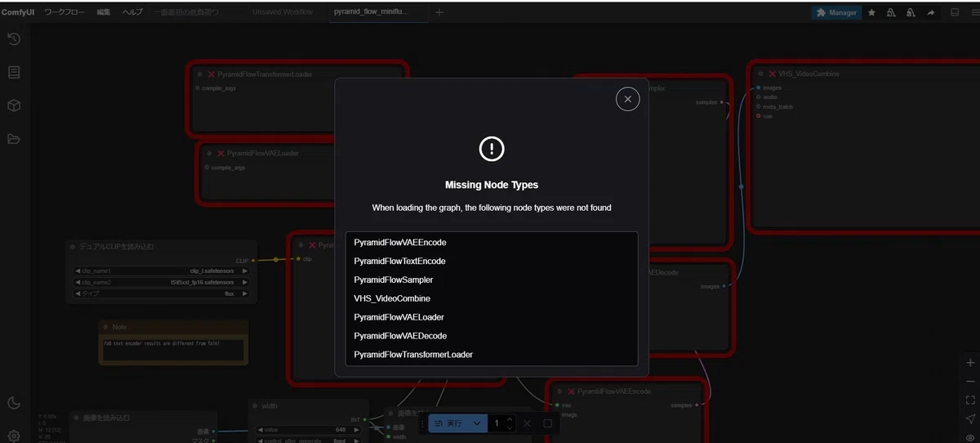Toggle dark theme moon icon

[x=14, y=402]
